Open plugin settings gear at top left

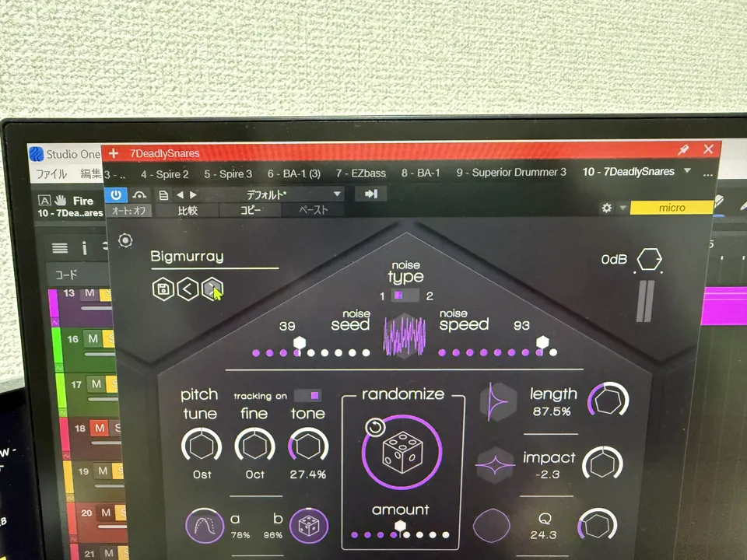tap(125, 241)
